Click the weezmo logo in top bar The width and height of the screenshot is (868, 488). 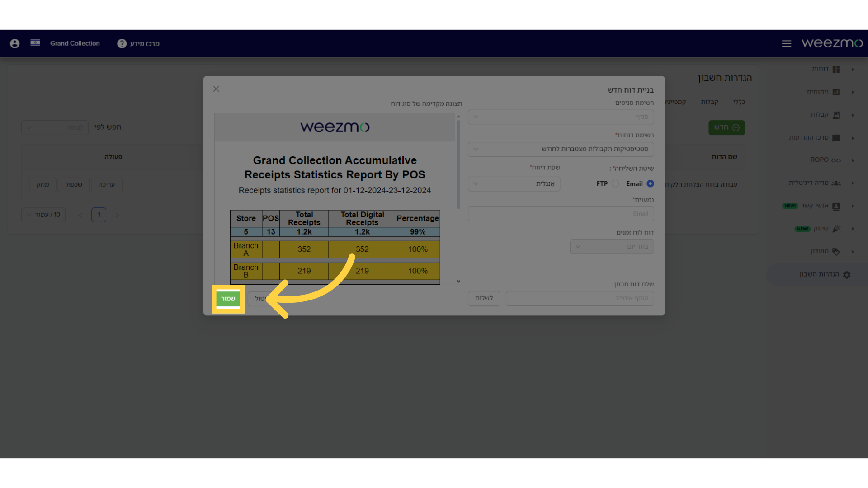[x=832, y=43]
